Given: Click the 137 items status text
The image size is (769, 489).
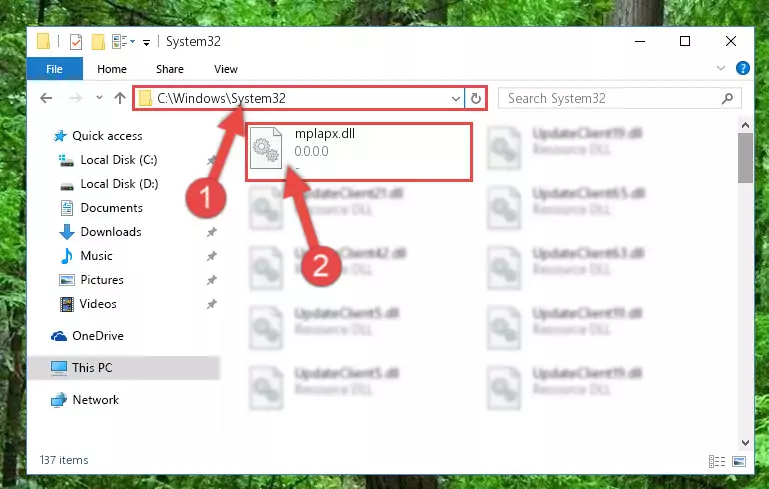Looking at the screenshot, I should pyautogui.click(x=64, y=460).
